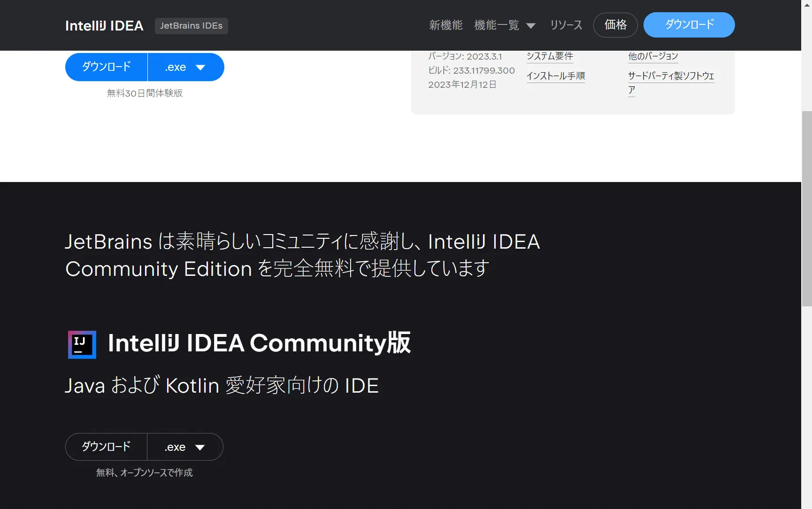
Task: Select the バージョン: 2023.3.1 text
Action: pos(465,56)
